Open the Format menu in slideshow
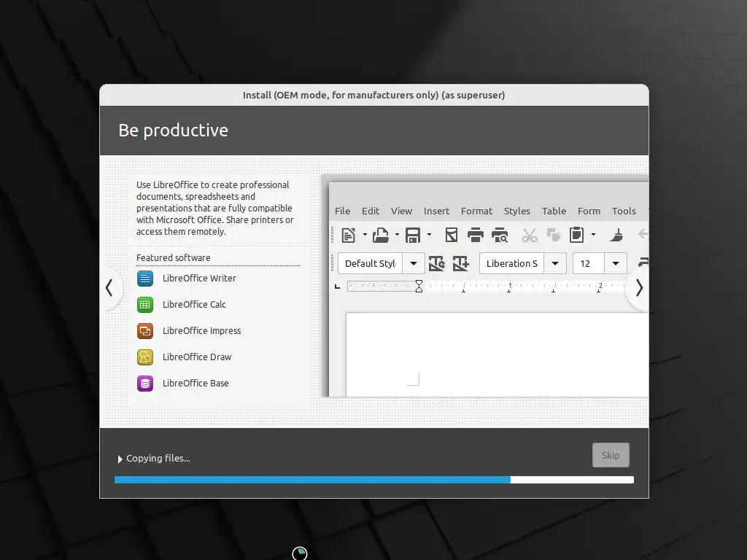 tap(476, 211)
